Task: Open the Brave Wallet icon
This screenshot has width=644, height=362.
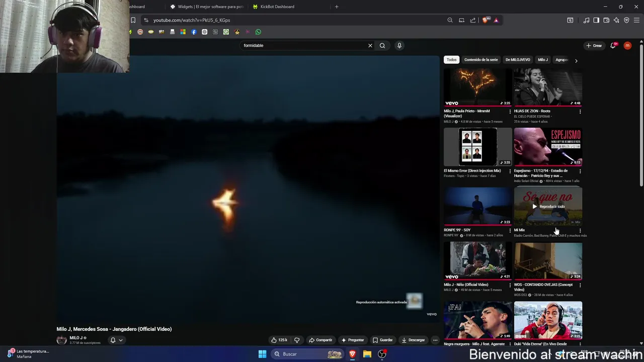Action: [x=606, y=20]
